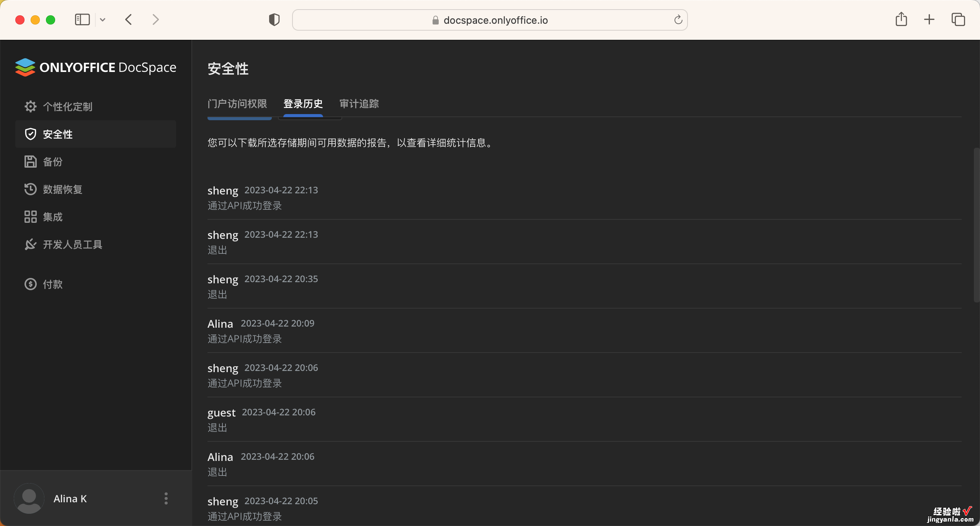Screen dimensions: 980x526
Task: Open the 备份 save-disk icon
Action: [31, 162]
